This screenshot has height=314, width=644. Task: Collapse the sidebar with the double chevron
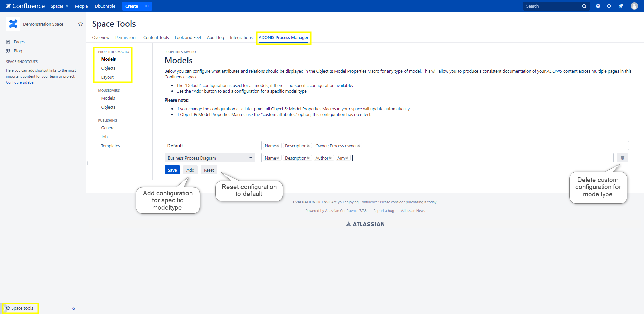[74, 309]
